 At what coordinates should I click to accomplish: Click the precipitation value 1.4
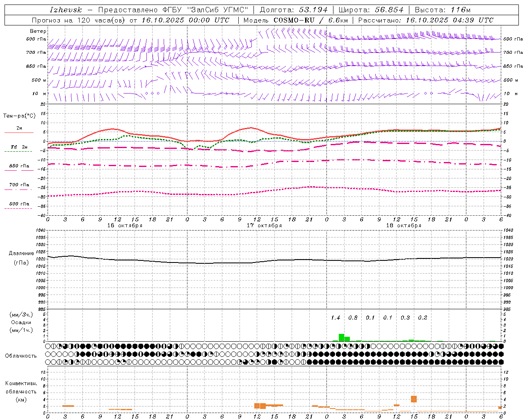[336, 318]
